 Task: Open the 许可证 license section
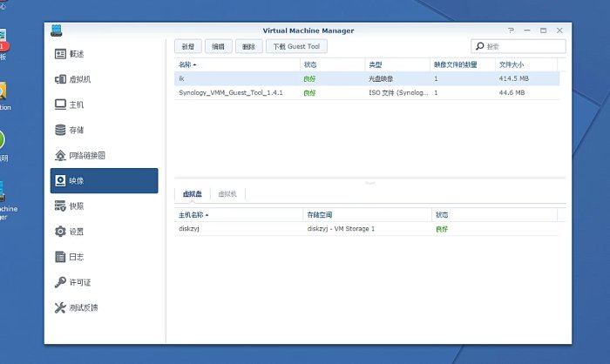pyautogui.click(x=104, y=282)
